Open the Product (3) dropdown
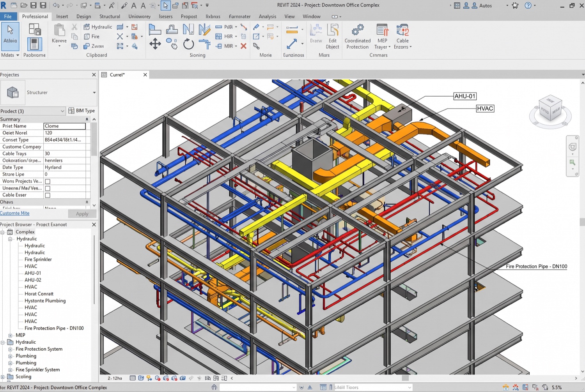 (x=33, y=111)
